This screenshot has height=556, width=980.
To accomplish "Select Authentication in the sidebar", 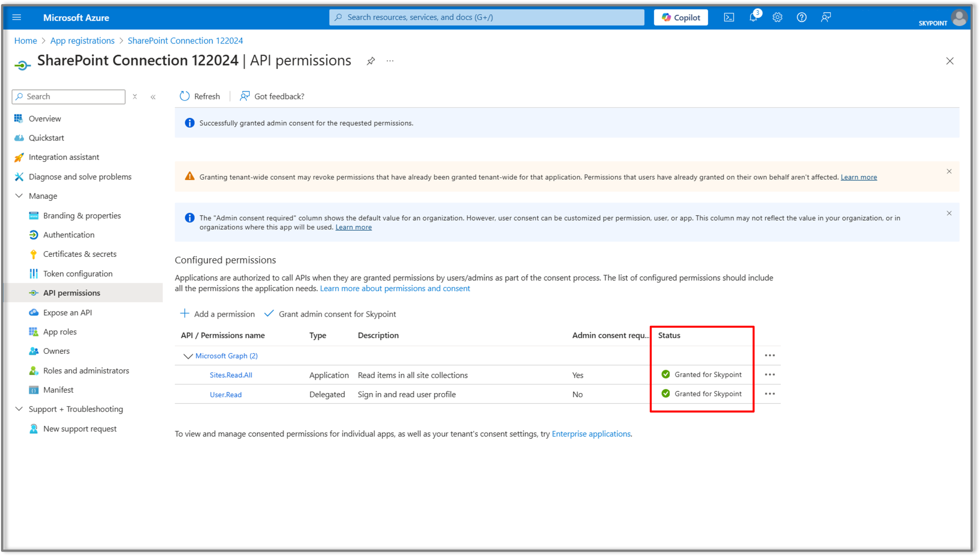I will pyautogui.click(x=68, y=234).
